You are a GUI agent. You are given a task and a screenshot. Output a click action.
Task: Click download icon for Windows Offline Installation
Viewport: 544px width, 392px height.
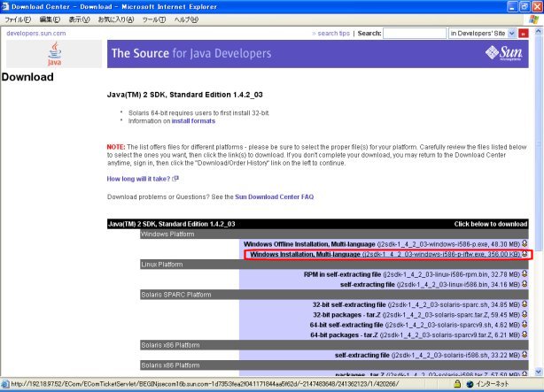525,243
